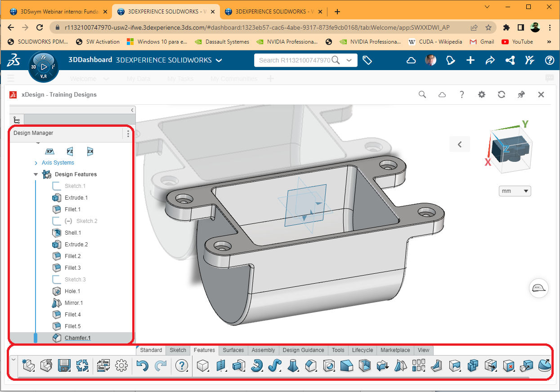Click the plus icon in the blue top bar
Viewport: 560px width, 392px height.
point(470,60)
